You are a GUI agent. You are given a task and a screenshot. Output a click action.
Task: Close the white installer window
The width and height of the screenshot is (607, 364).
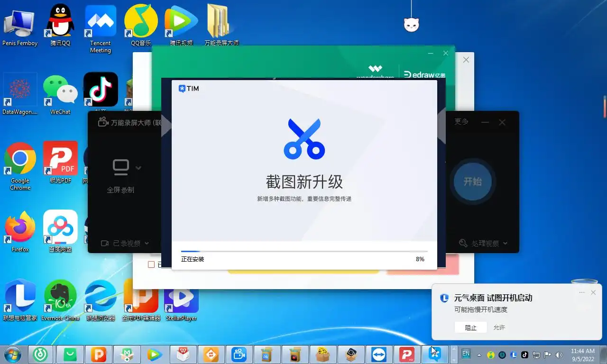coord(466,60)
